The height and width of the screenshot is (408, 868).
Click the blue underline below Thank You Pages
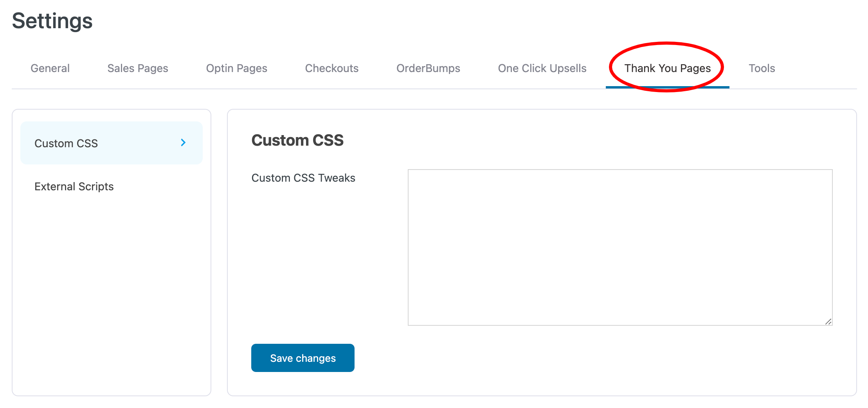(667, 87)
